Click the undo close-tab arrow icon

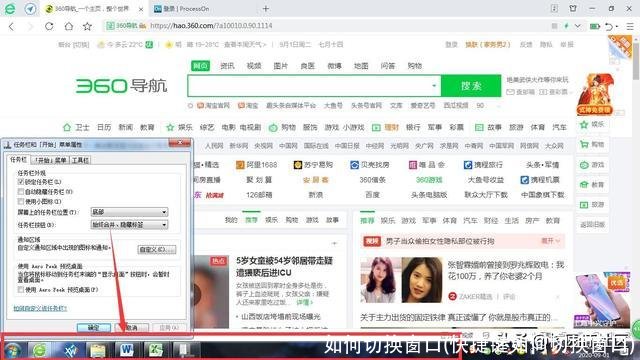point(609,26)
